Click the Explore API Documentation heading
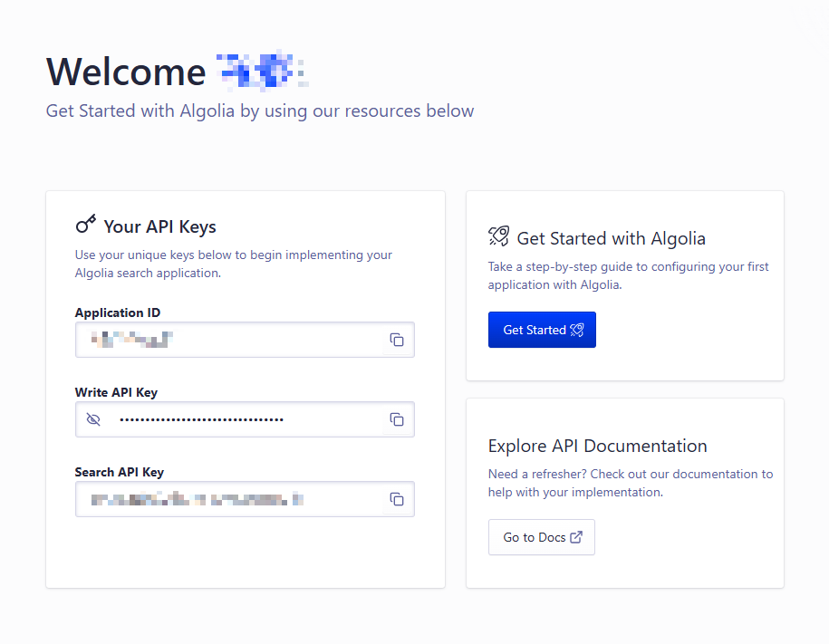Screen dimensions: 829x644 click(x=597, y=446)
